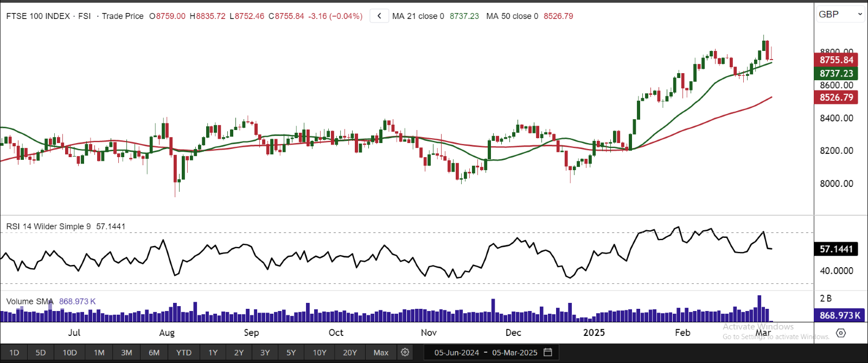Click the MA 50 close indicator label
This screenshot has height=363, width=868.
pos(512,16)
